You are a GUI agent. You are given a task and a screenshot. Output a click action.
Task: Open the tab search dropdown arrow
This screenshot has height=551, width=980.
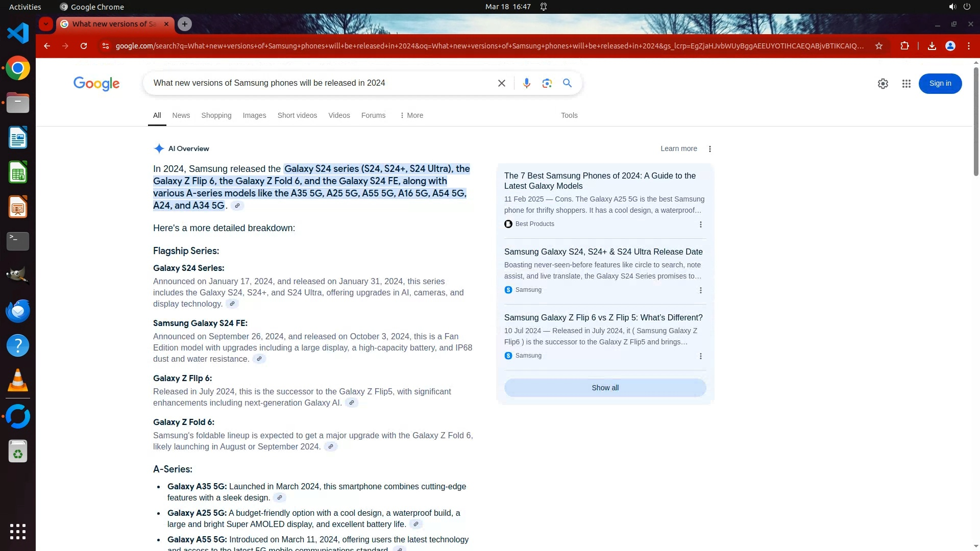pos(46,24)
